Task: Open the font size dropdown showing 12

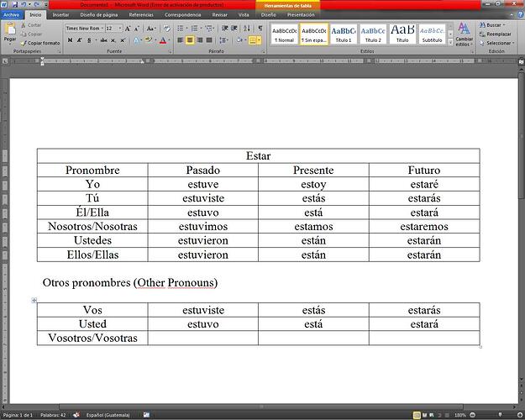Action: click(x=120, y=29)
